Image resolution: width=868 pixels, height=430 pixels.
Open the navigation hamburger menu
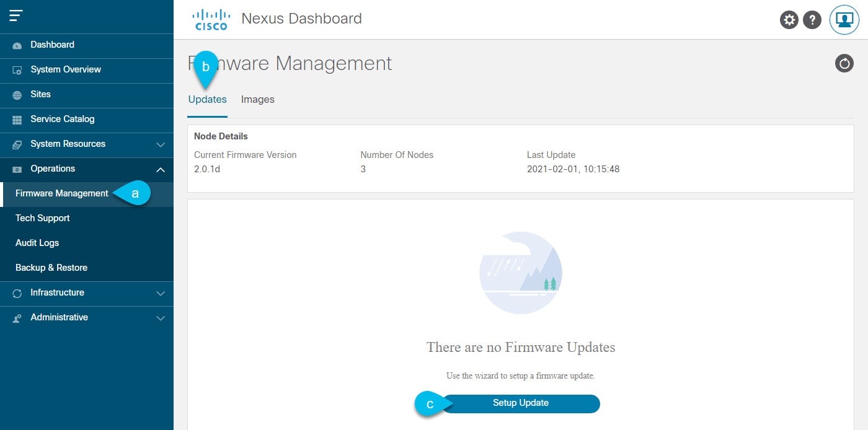tap(16, 17)
